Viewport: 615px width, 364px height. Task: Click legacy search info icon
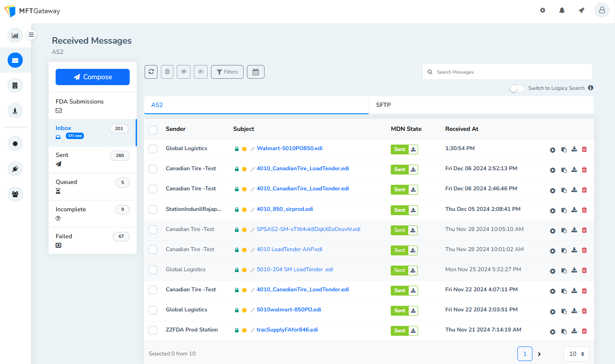coord(591,88)
